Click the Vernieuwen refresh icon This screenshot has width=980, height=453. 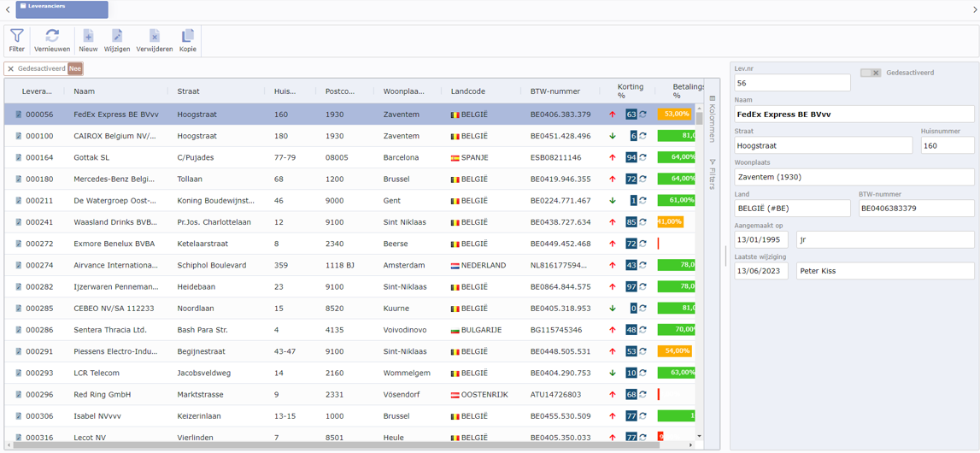click(52, 39)
